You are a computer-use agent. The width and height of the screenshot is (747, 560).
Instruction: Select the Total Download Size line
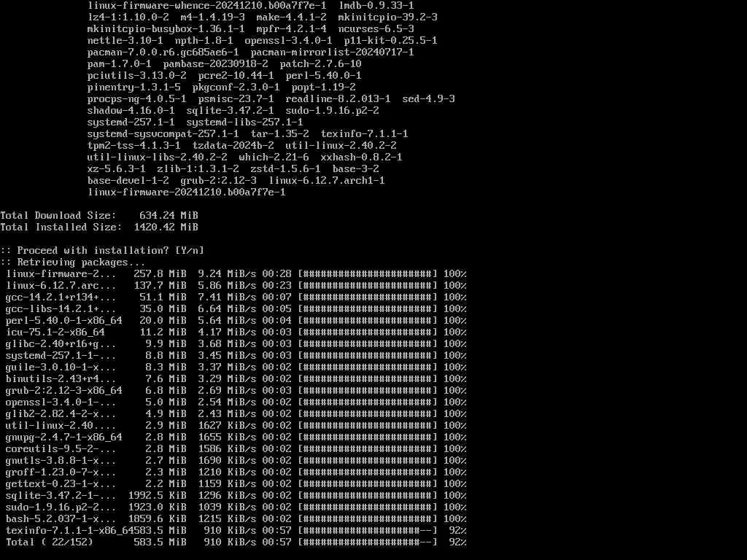click(99, 215)
